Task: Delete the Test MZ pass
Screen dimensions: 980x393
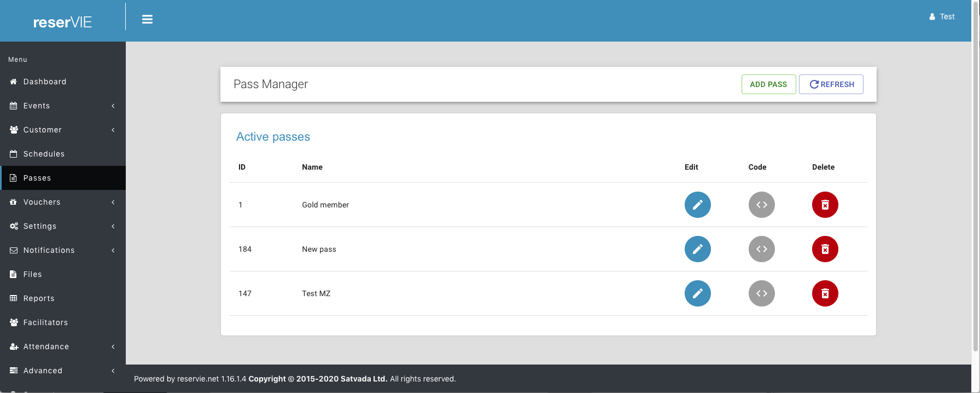Action: [x=825, y=293]
